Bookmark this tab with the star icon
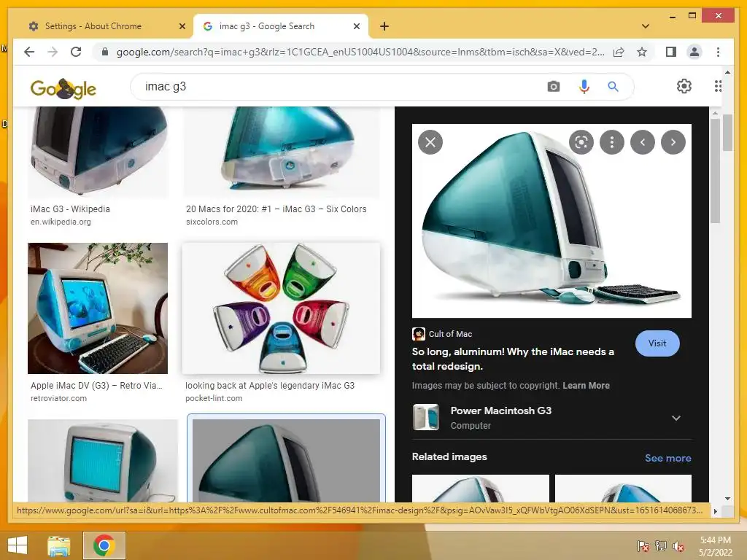747x560 pixels. coord(642,52)
